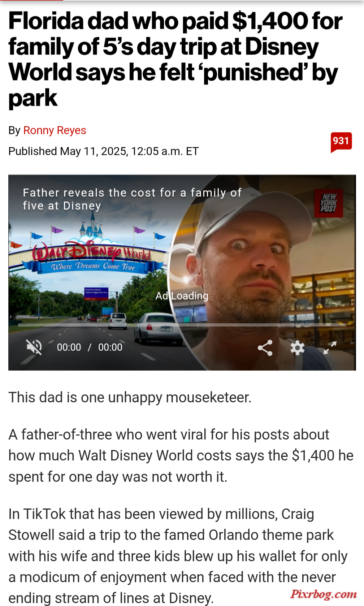The image size is (364, 606).
Task: Click the paragraph mentioning Craig Stowell
Action: coord(178,556)
